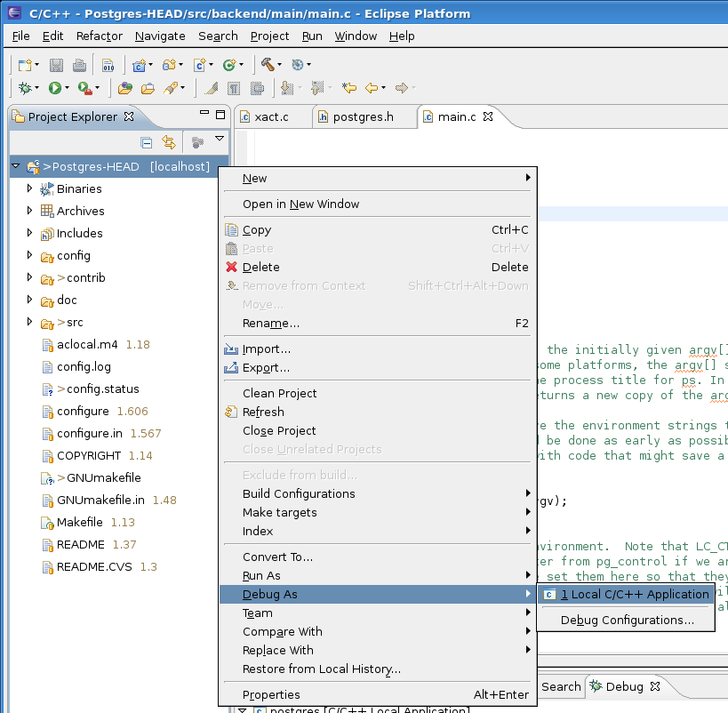Open Project Explorer view menu dropdown arrow
This screenshot has height=713, width=728.
219,139
